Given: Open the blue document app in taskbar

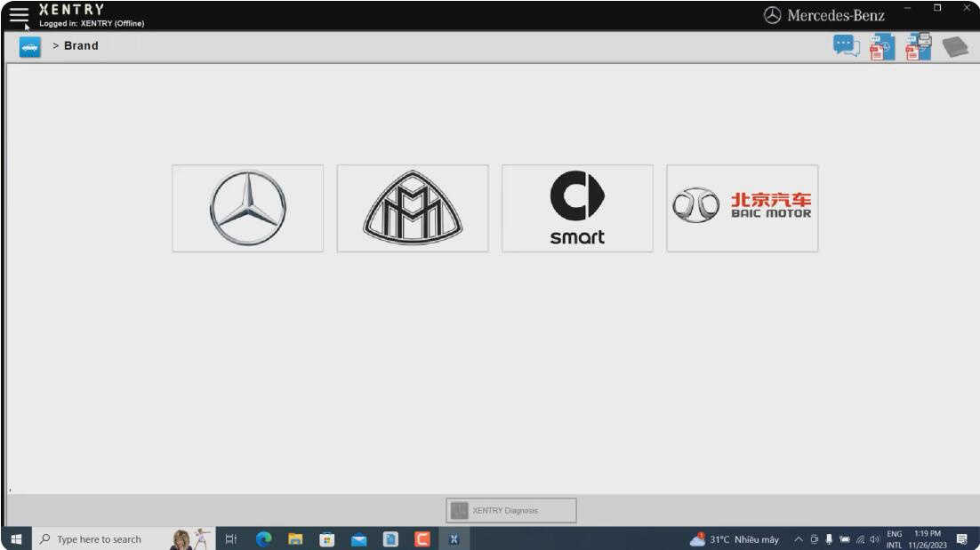Looking at the screenshot, I should (390, 538).
